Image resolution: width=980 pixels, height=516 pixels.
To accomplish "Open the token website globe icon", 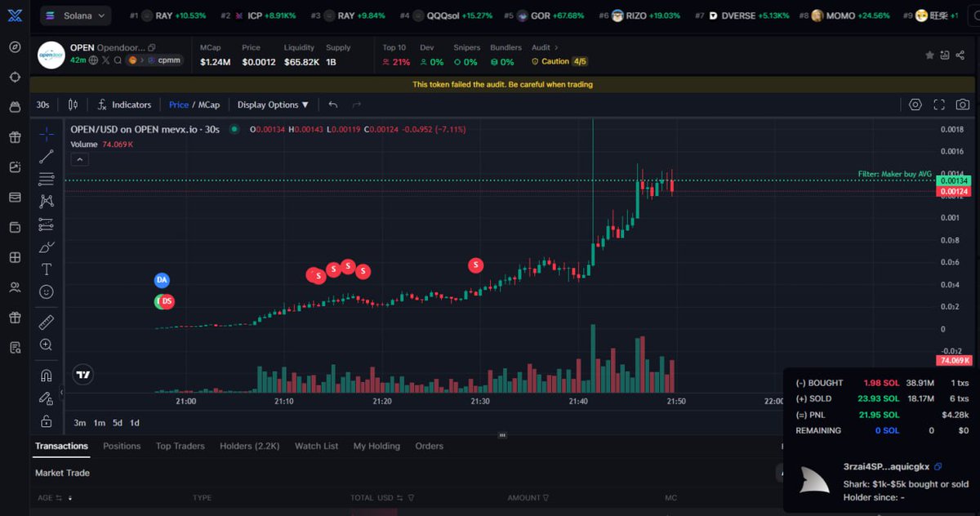I will point(93,60).
